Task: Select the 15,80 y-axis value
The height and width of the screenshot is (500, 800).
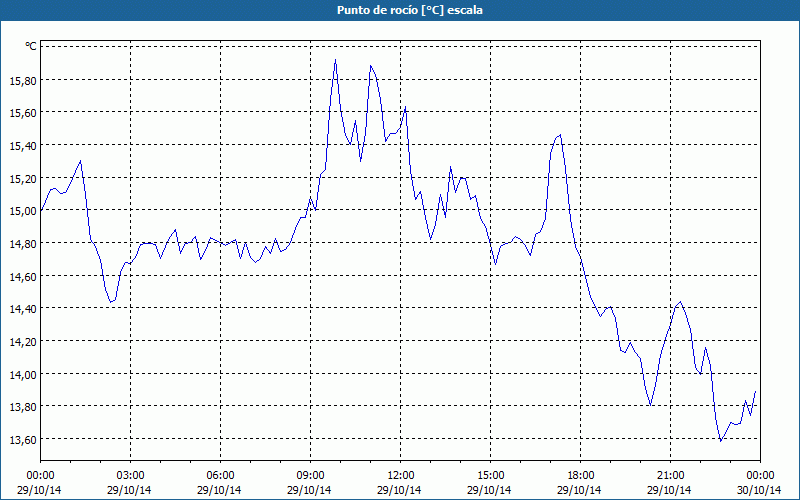Action: point(23,80)
